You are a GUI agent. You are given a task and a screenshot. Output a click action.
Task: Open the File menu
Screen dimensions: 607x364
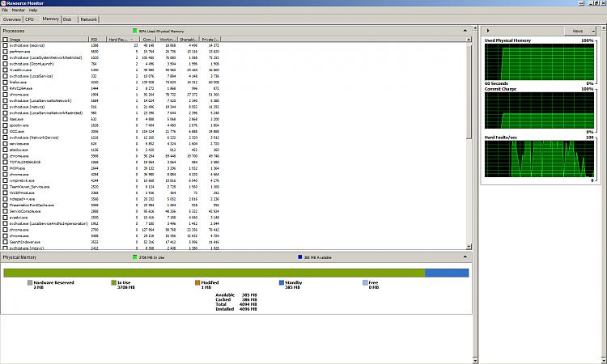5,10
